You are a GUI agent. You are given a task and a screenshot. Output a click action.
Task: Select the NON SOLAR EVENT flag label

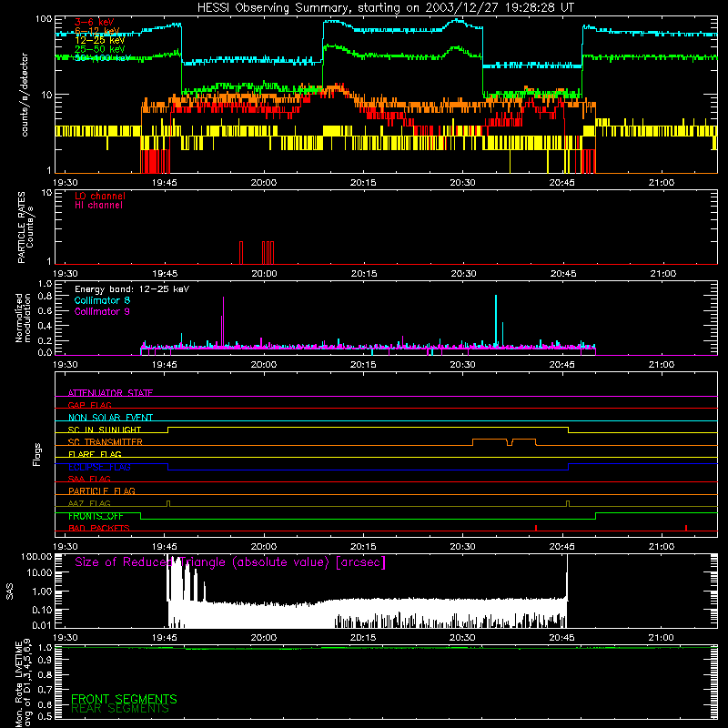pos(110,418)
